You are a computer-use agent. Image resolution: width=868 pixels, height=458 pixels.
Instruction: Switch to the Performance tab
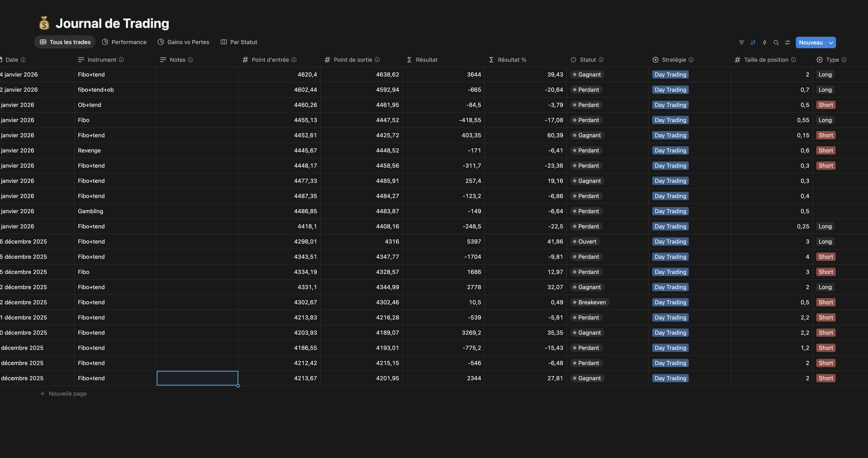pyautogui.click(x=124, y=42)
